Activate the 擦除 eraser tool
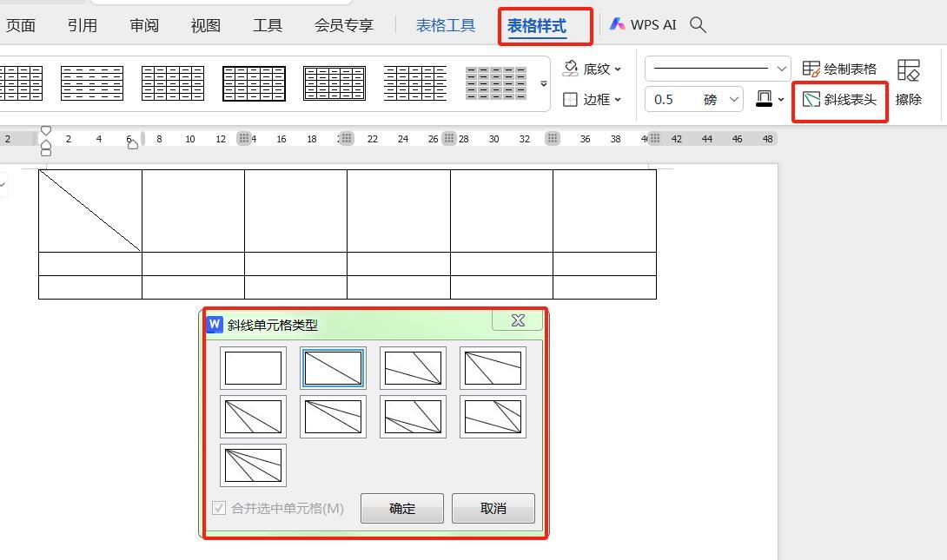The height and width of the screenshot is (560, 947). point(908,83)
